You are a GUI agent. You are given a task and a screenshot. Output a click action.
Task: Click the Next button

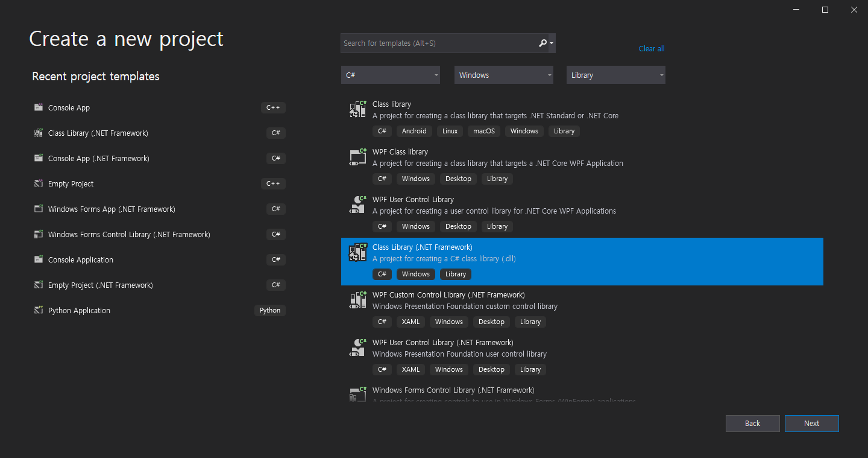[812, 423]
